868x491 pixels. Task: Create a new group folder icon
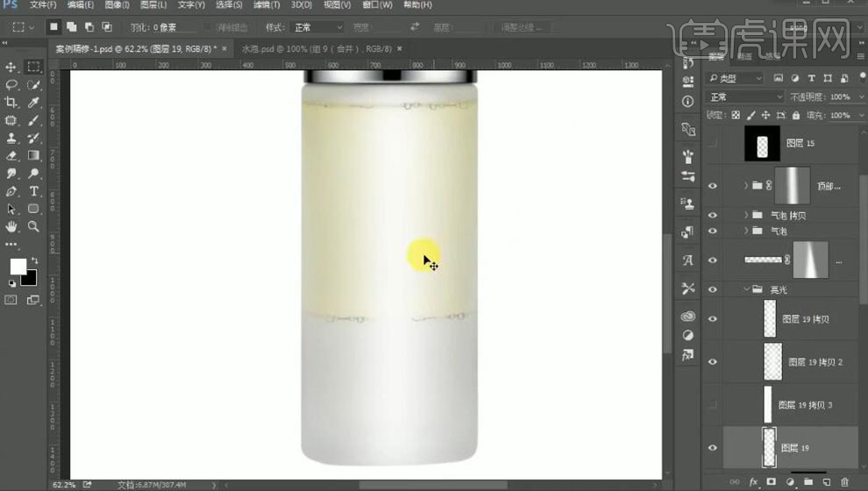(x=808, y=482)
